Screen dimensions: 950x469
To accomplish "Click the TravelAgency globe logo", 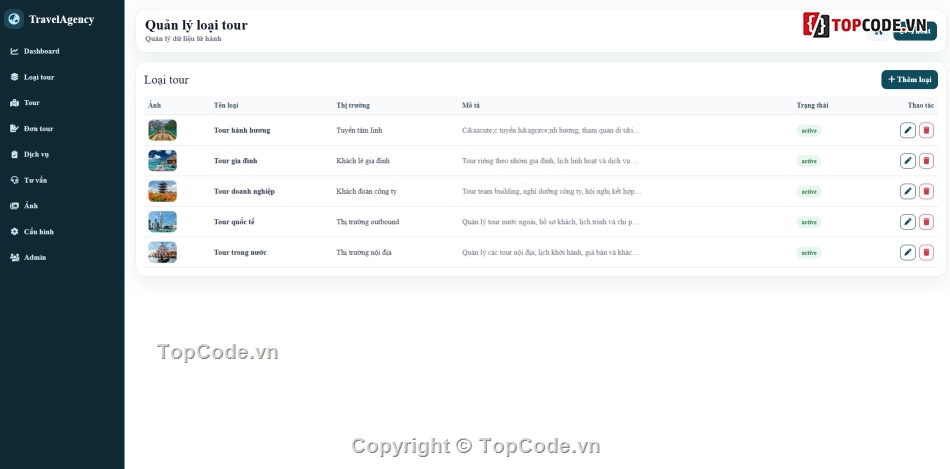I will (x=14, y=19).
